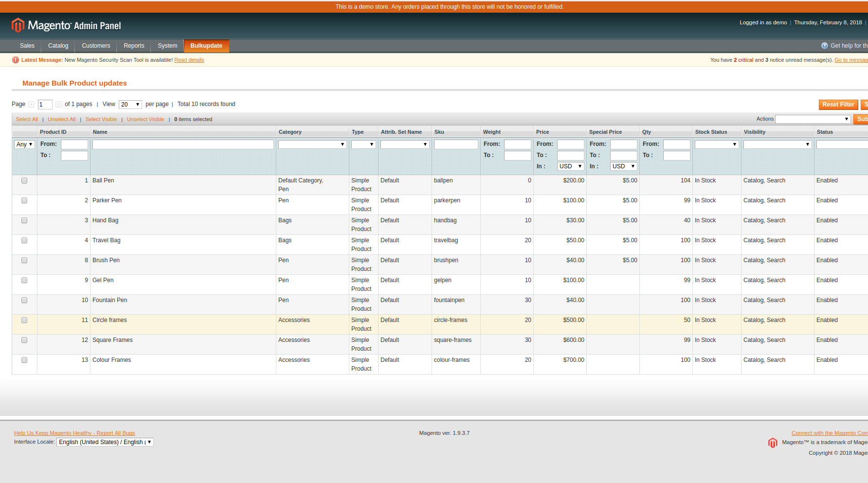Click the Select All link
This screenshot has width=868, height=483.
[27, 119]
